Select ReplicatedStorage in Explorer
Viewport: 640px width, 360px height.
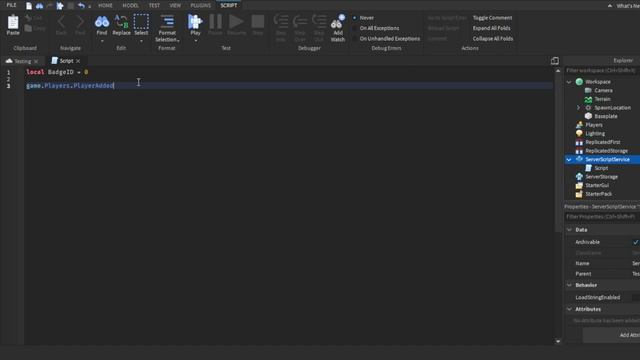(606, 151)
